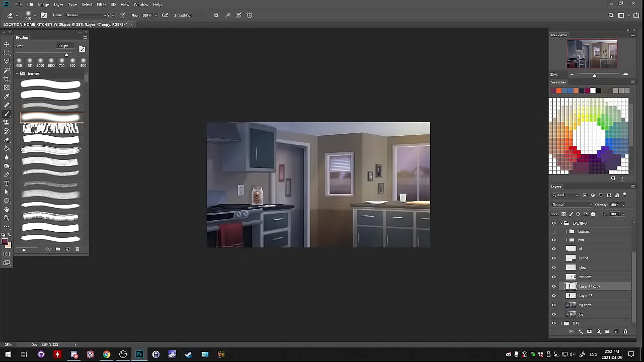The image size is (644, 362).
Task: Click the layer effects fx icon
Action: tap(580, 332)
